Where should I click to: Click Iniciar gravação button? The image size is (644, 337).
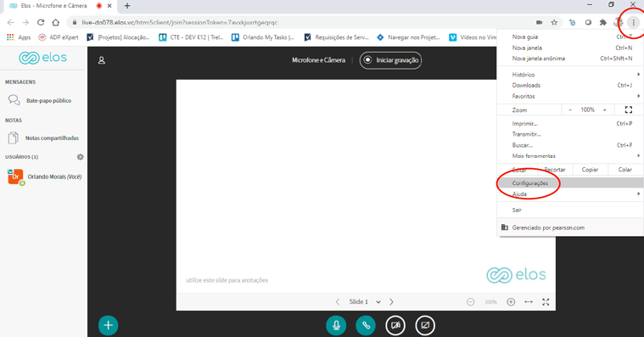(390, 60)
